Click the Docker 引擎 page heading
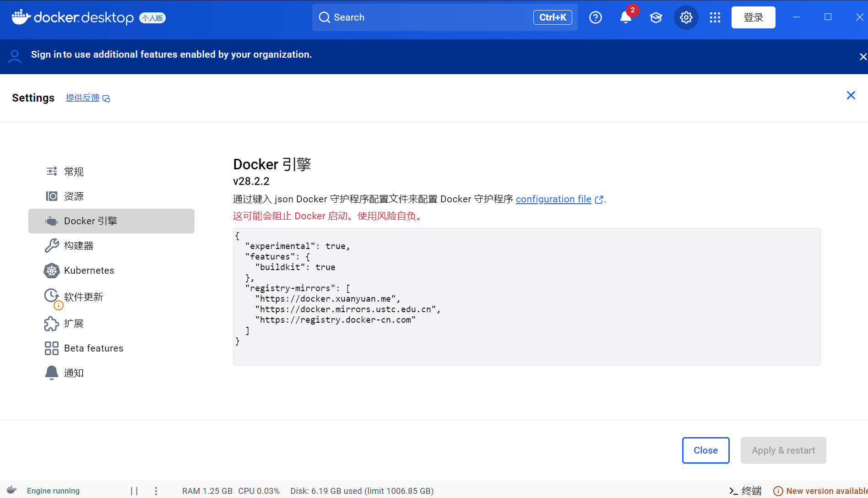The image size is (868, 498). pyautogui.click(x=272, y=164)
